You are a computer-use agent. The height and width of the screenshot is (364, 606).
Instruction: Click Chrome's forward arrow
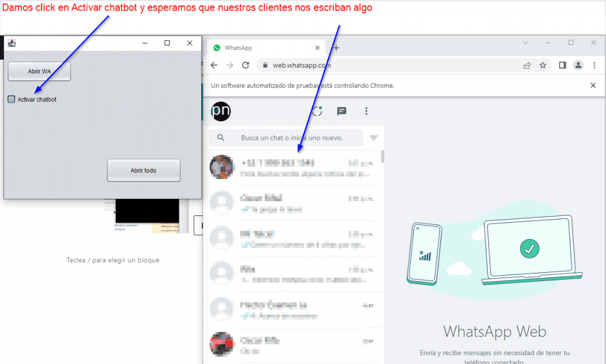point(230,65)
